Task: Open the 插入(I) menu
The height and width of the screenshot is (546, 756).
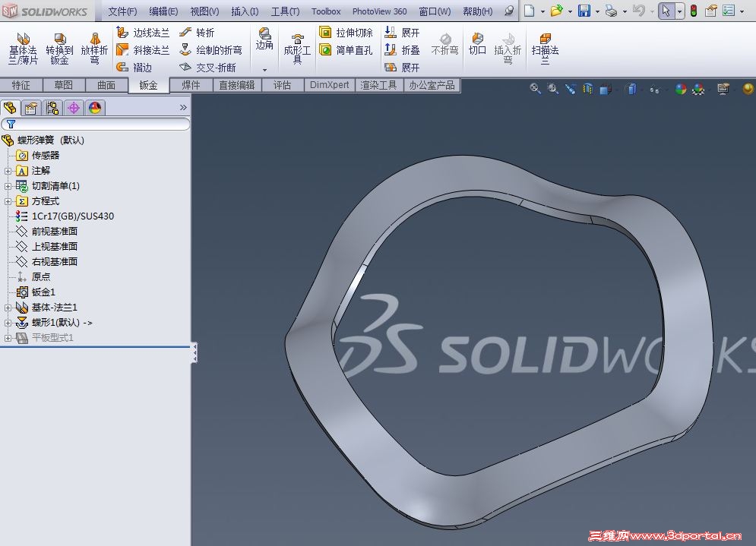Action: pyautogui.click(x=245, y=11)
